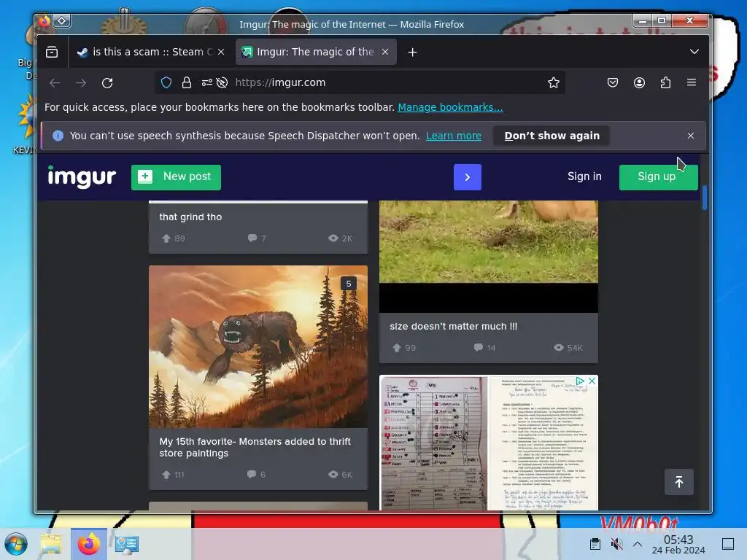
Task: Open Firefox View recent browsing icon
Action: point(52,52)
